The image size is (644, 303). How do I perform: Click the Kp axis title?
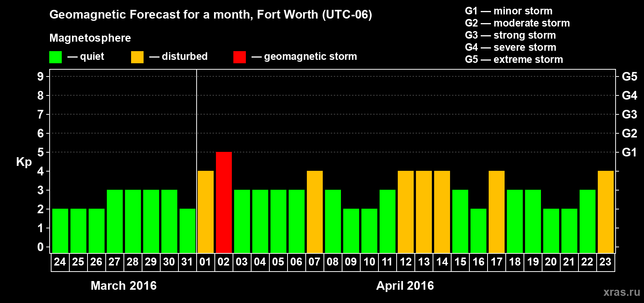pyautogui.click(x=24, y=162)
